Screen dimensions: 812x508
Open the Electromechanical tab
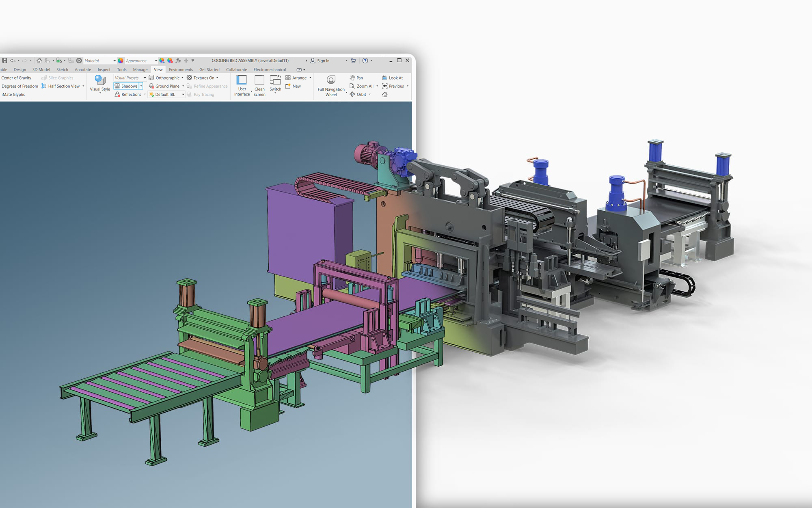click(270, 69)
